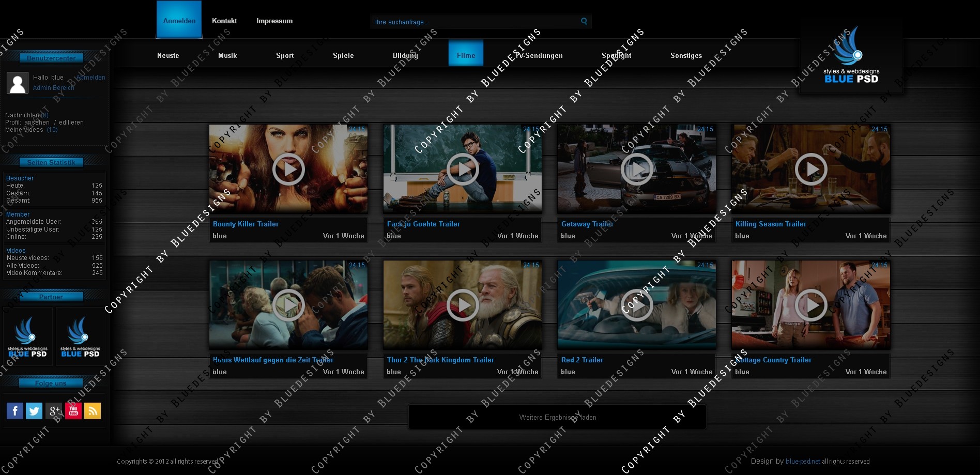Viewport: 980px width, 475px height.
Task: Click the Abmelden logout link
Action: click(x=90, y=78)
